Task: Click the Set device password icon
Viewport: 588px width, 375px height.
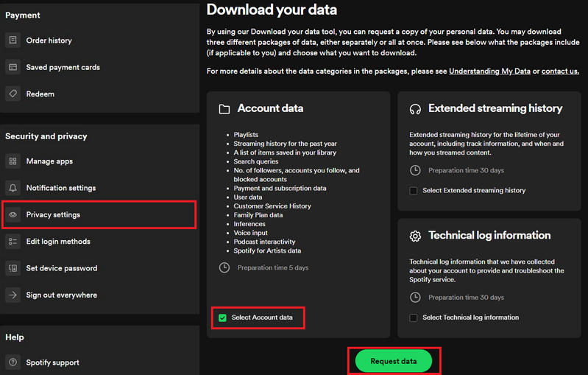Action: tap(13, 268)
